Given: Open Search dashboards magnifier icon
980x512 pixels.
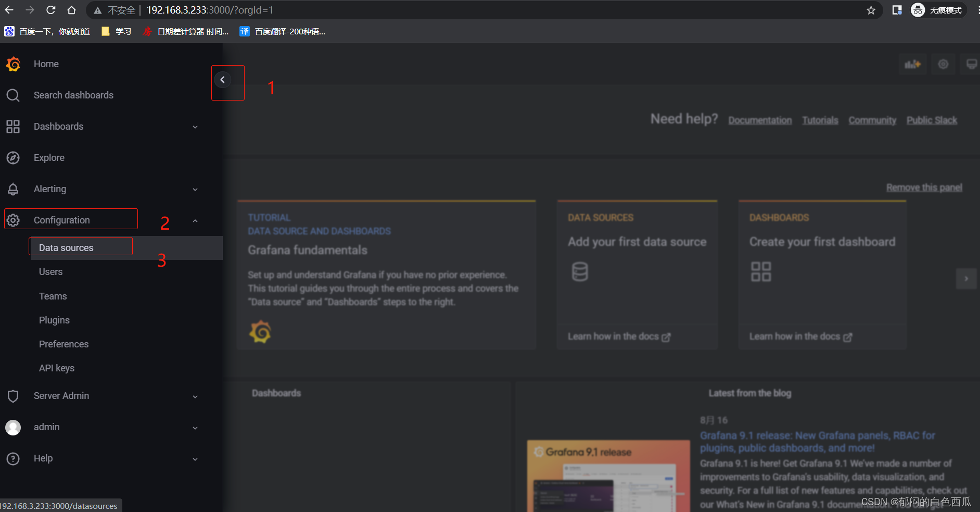Looking at the screenshot, I should pyautogui.click(x=13, y=95).
